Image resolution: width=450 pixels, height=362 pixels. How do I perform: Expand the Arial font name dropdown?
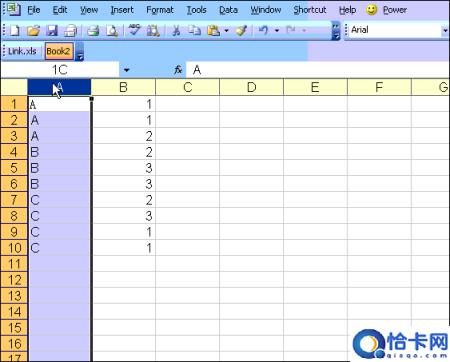(445, 31)
